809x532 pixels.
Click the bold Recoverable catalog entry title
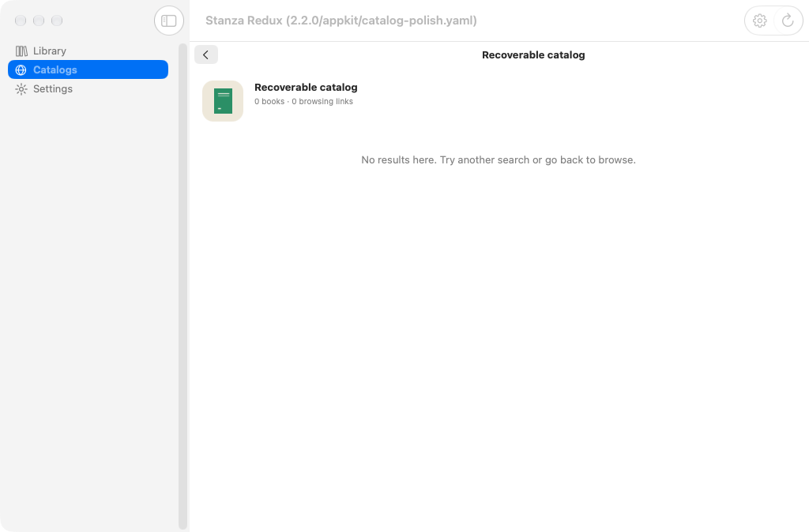306,87
